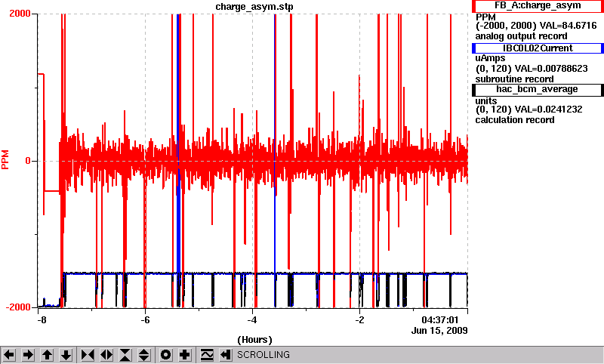Click the outward-pointing vertical triangles zoom icon
The width and height of the screenshot is (604, 364).
pyautogui.click(x=144, y=355)
